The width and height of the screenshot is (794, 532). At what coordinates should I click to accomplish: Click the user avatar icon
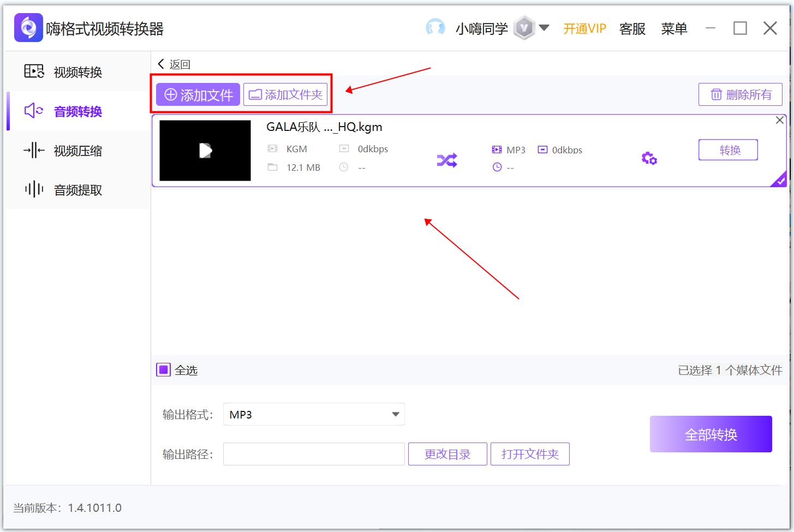point(435,27)
